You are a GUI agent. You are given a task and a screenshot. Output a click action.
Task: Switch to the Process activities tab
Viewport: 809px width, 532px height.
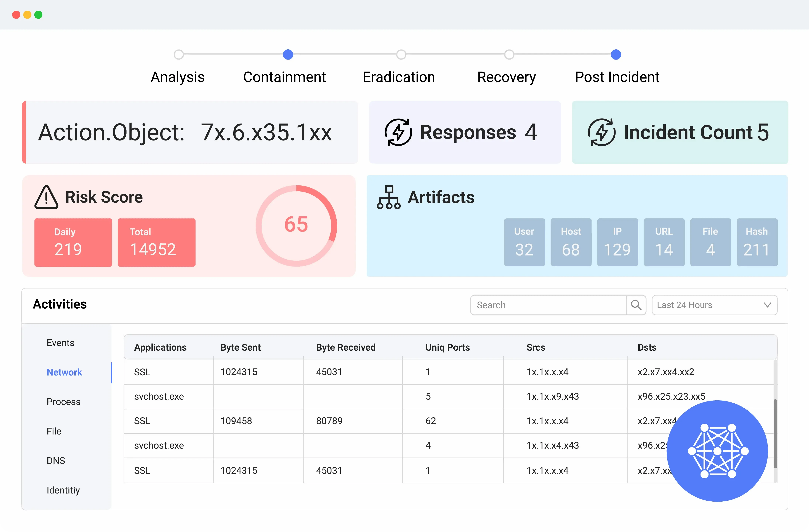pos(64,401)
